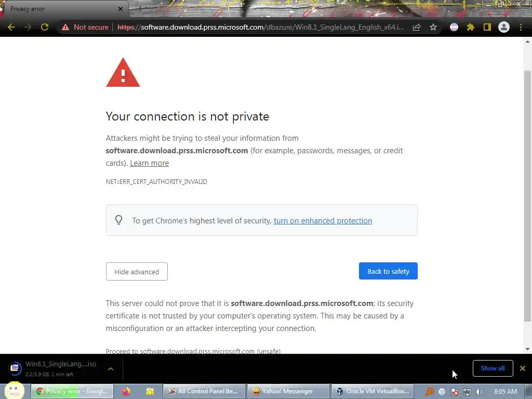Image resolution: width=532 pixels, height=399 pixels.
Task: Open Firefox from the taskbar
Action: (126, 391)
